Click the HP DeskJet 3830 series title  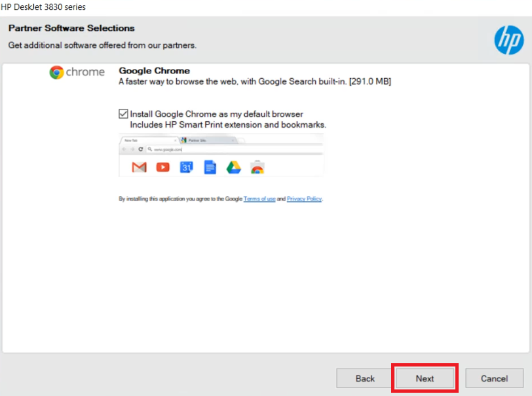pyautogui.click(x=43, y=7)
